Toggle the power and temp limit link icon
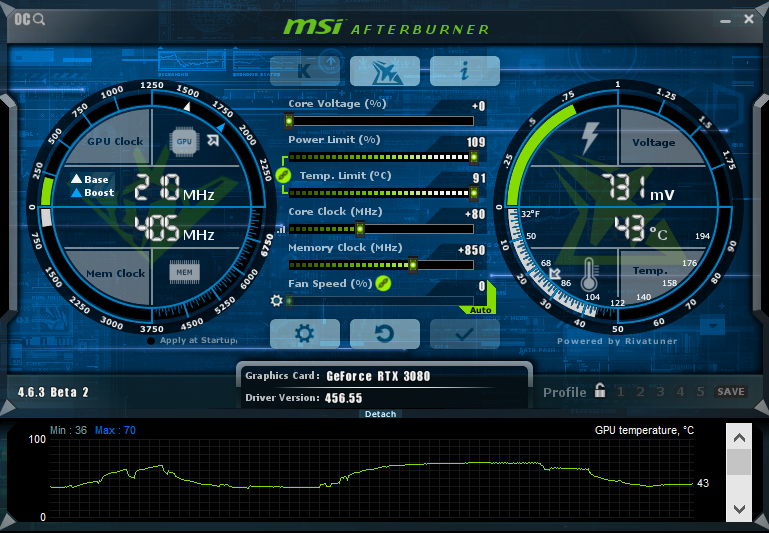769x533 pixels. (283, 175)
